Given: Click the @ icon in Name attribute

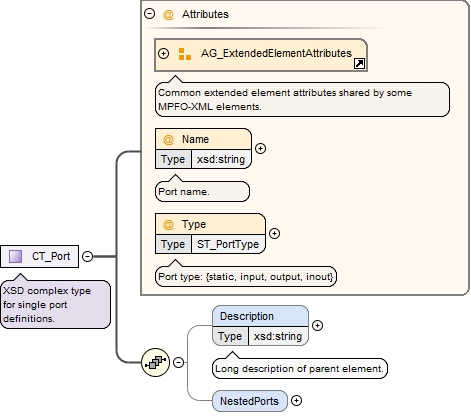Looking at the screenshot, I should 168,139.
